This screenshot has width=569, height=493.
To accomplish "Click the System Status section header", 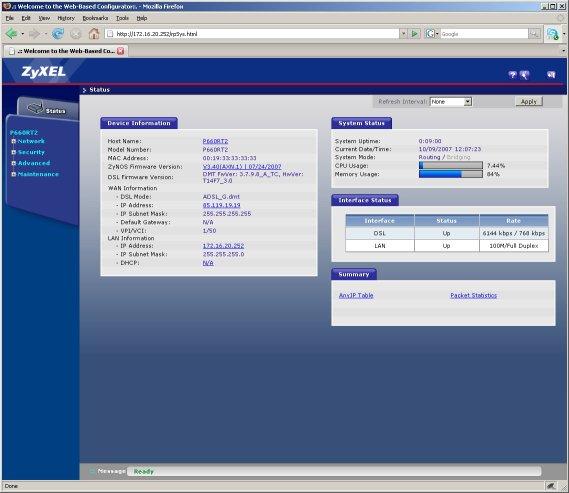I will (x=361, y=123).
